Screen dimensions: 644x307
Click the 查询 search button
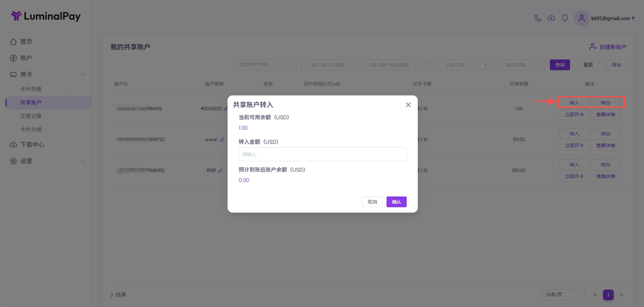(560, 65)
